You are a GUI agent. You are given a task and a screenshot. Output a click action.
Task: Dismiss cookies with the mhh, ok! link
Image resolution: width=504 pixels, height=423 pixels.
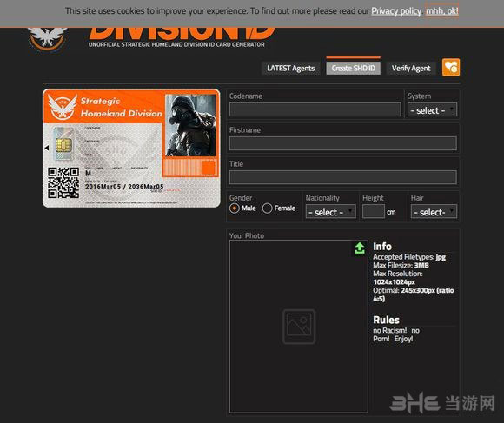tap(442, 11)
